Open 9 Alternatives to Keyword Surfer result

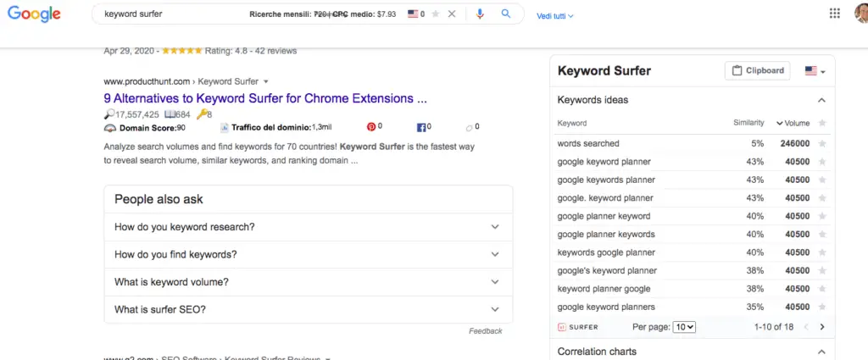265,99
